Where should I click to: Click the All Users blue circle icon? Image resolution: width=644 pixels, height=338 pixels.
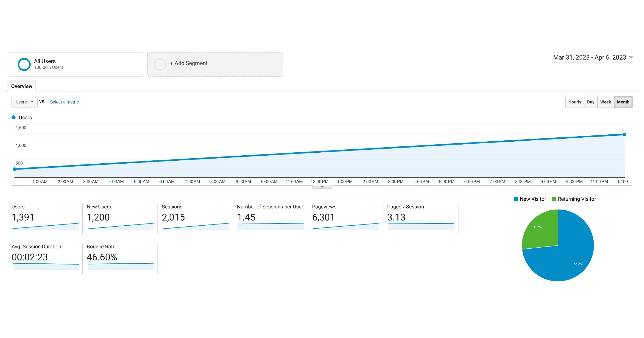point(24,64)
